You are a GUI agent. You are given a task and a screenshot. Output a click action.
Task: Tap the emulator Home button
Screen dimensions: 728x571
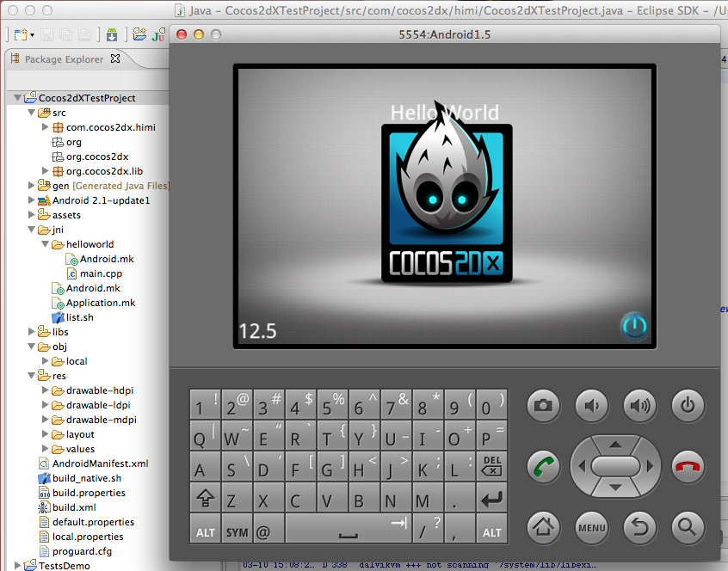coord(543,527)
